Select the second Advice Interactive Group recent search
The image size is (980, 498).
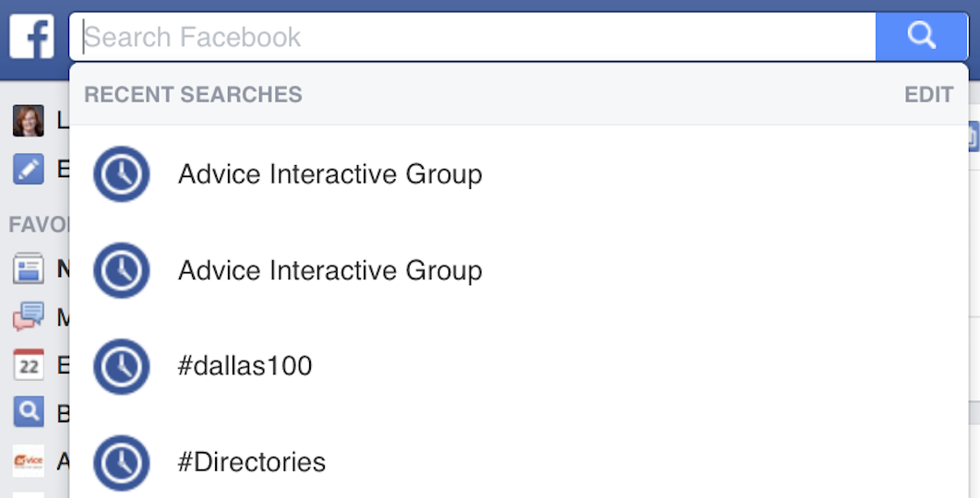[329, 270]
